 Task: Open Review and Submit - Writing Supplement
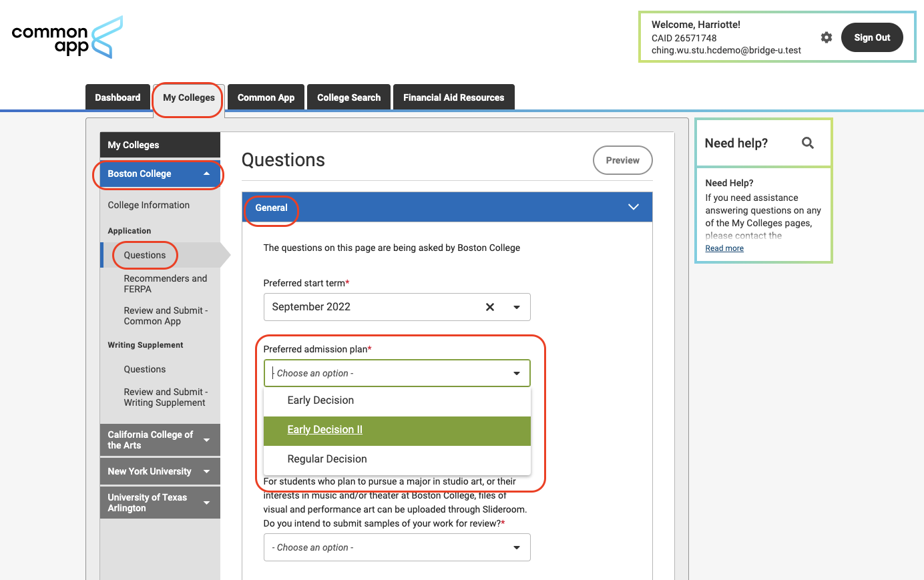(x=166, y=397)
